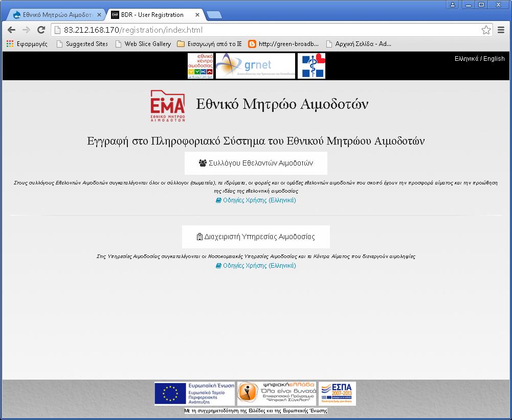Close the Εθνικό Μητρώο Αιμοδοτών tab
Screen dimensions: 512x420
click(x=99, y=15)
